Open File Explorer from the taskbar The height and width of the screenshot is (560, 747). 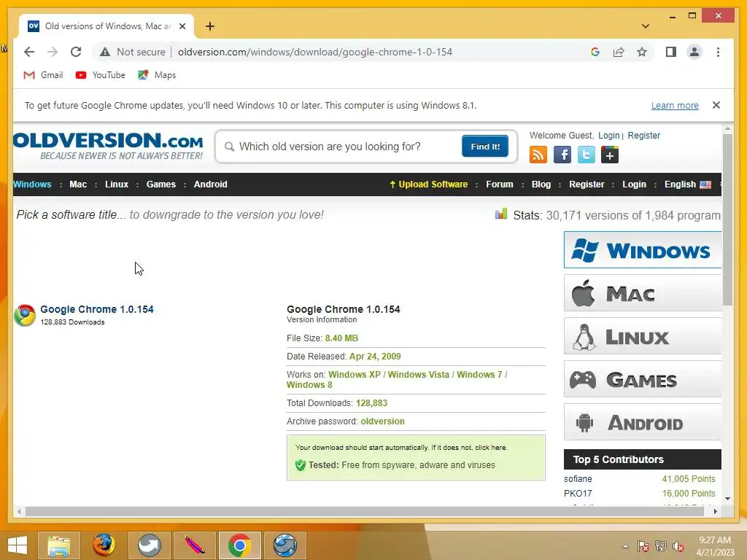pos(59,545)
